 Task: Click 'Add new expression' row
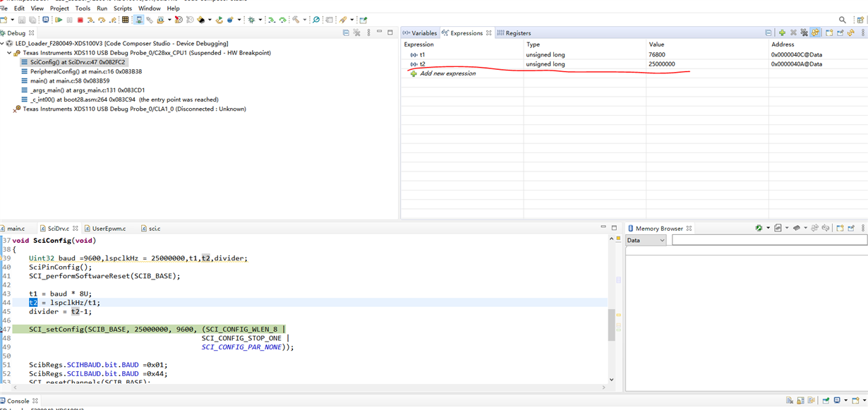(447, 73)
